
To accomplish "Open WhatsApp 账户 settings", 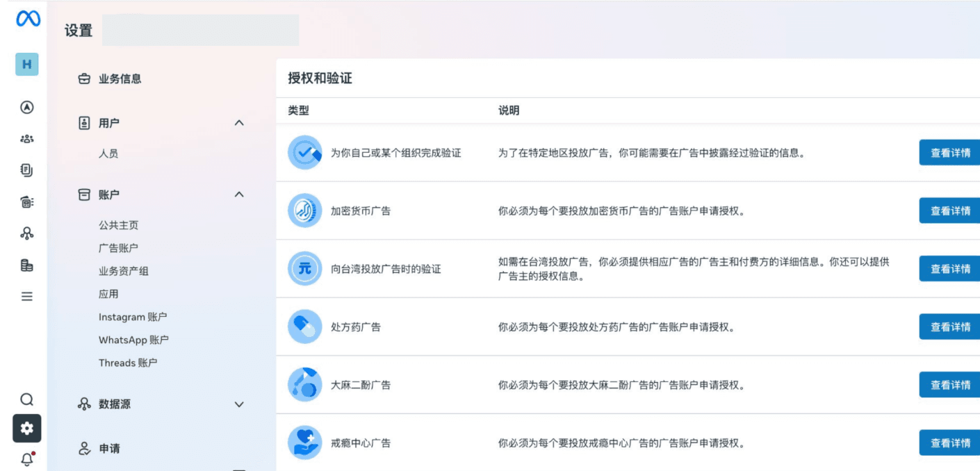I will [x=133, y=340].
